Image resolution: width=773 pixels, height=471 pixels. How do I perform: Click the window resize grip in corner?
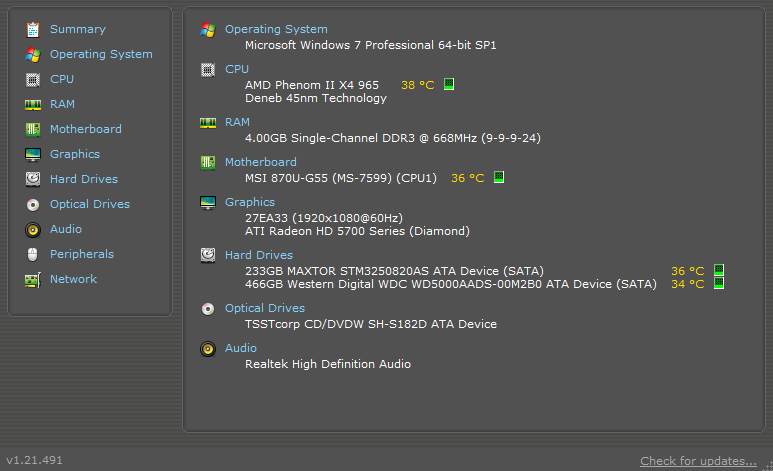point(768,466)
